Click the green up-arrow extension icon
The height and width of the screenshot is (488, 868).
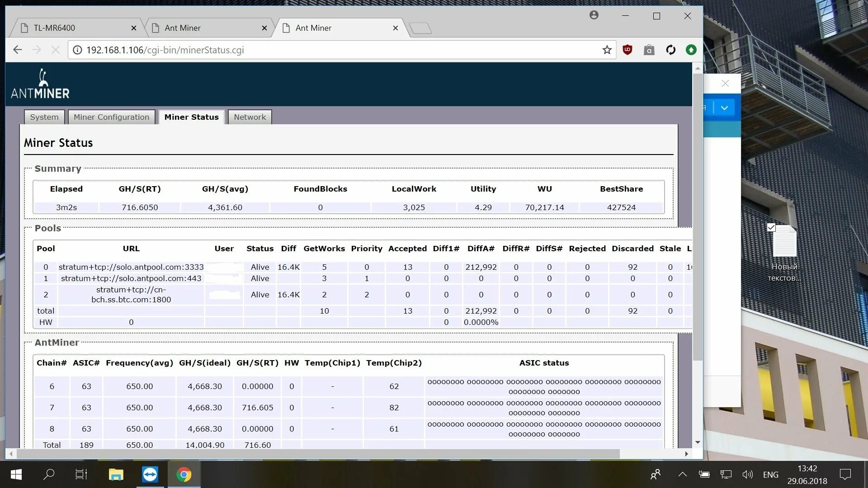pos(691,50)
